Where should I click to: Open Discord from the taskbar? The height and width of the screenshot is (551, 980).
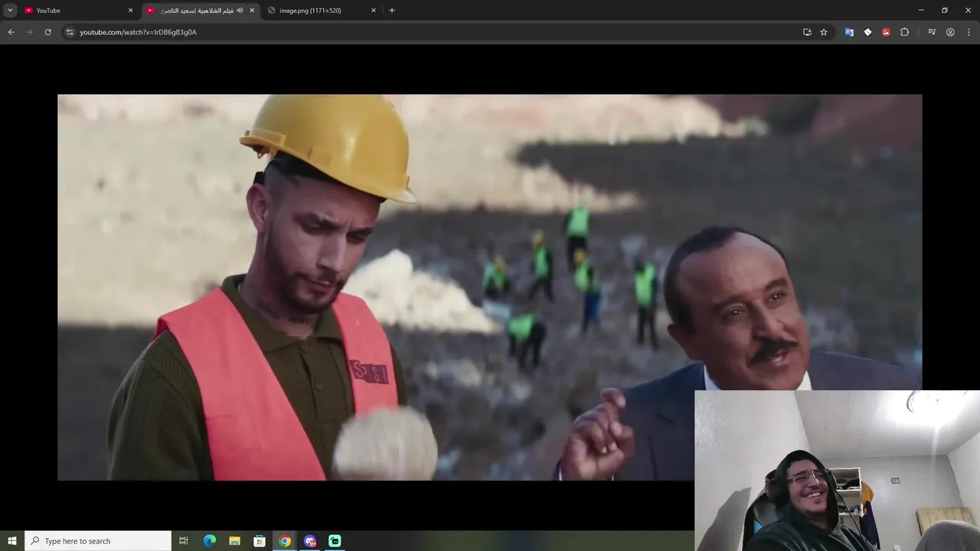(310, 541)
